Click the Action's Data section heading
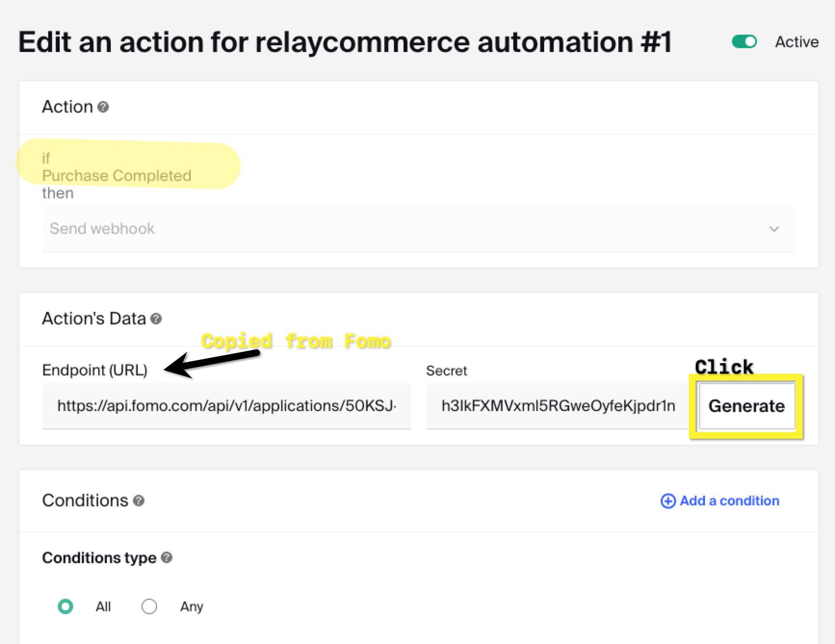 (94, 319)
